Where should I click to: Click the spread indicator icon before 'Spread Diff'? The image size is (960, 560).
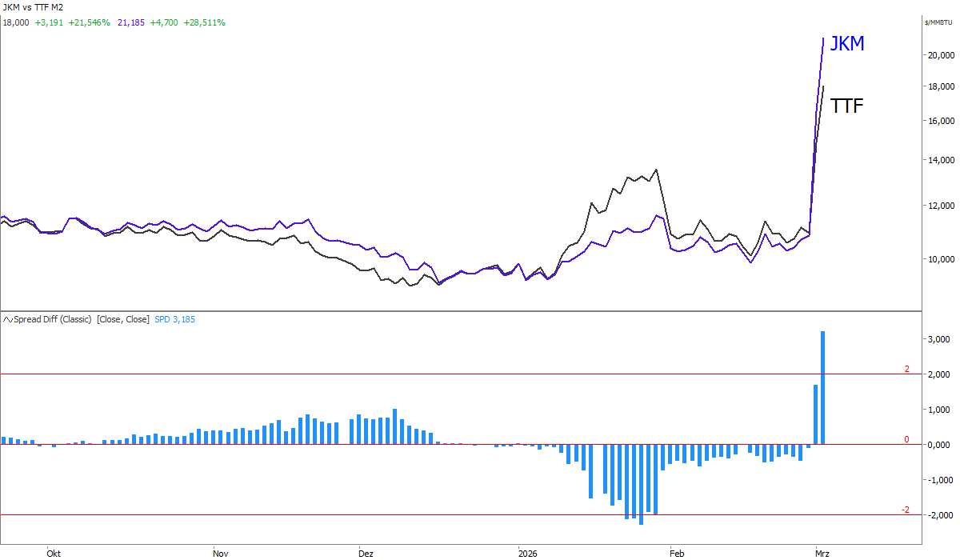click(7, 319)
